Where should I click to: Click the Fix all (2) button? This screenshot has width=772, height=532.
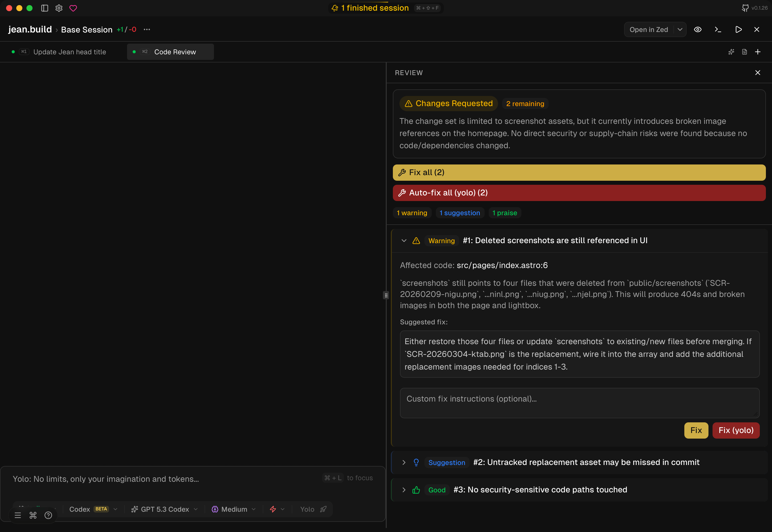(579, 172)
